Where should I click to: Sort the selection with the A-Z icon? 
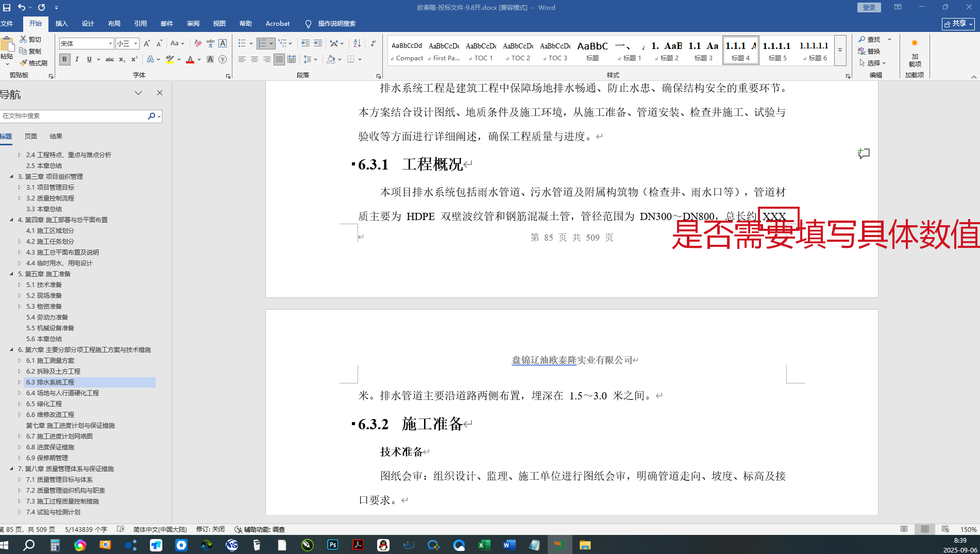pos(357,43)
